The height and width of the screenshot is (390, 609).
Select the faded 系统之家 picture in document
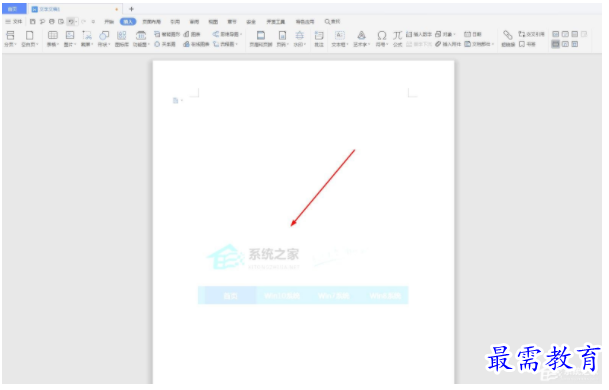coord(303,274)
